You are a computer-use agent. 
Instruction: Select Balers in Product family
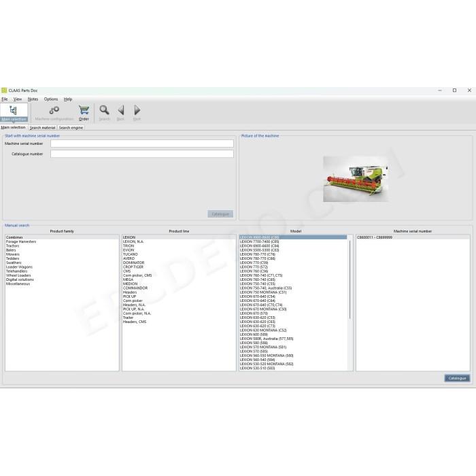point(62,250)
